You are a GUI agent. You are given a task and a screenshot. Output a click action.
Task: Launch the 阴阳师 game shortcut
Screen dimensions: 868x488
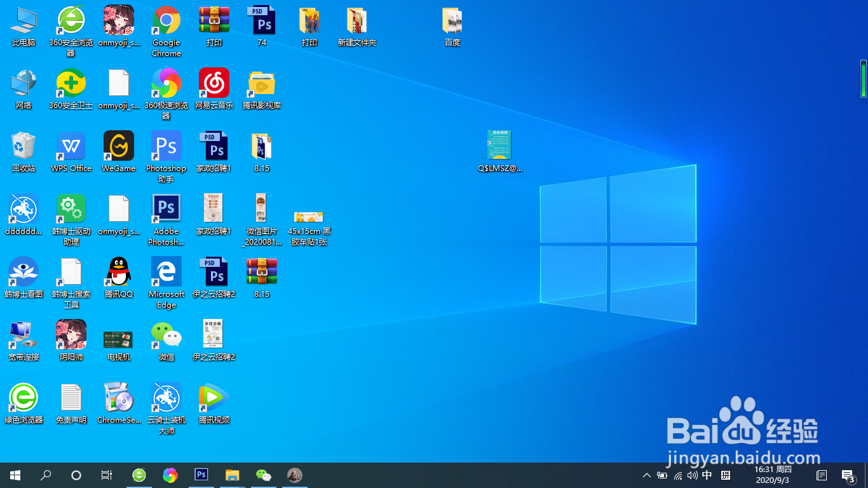point(71,341)
